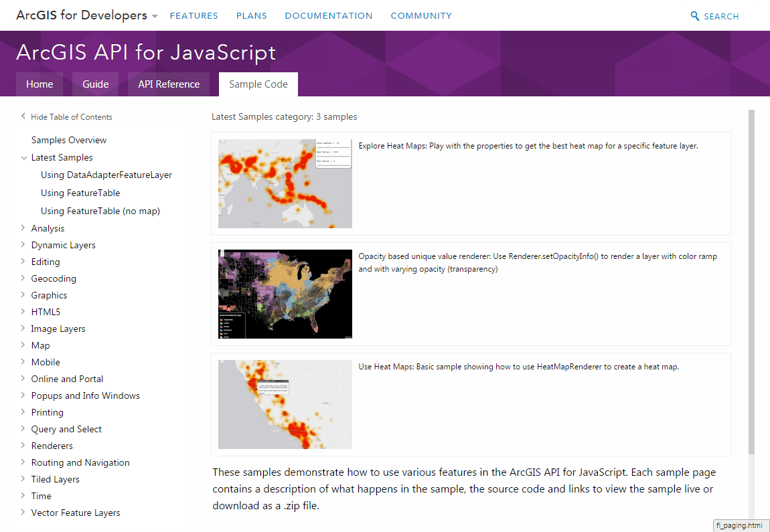
Task: Click the Opacity based unique value renderer description
Action: (538, 262)
